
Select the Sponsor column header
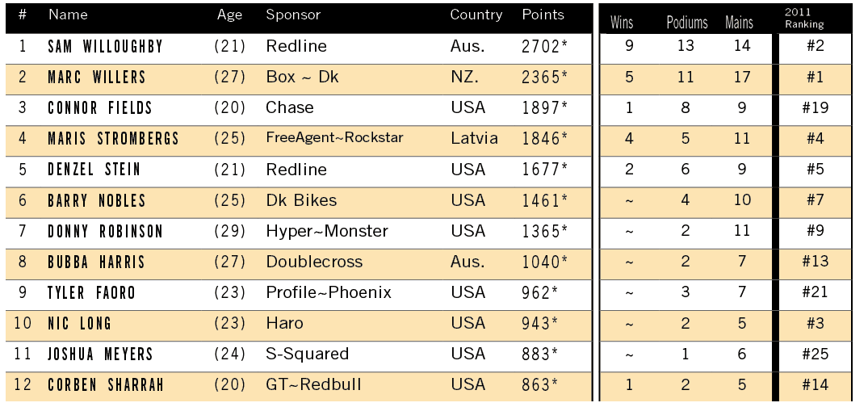[x=293, y=15]
